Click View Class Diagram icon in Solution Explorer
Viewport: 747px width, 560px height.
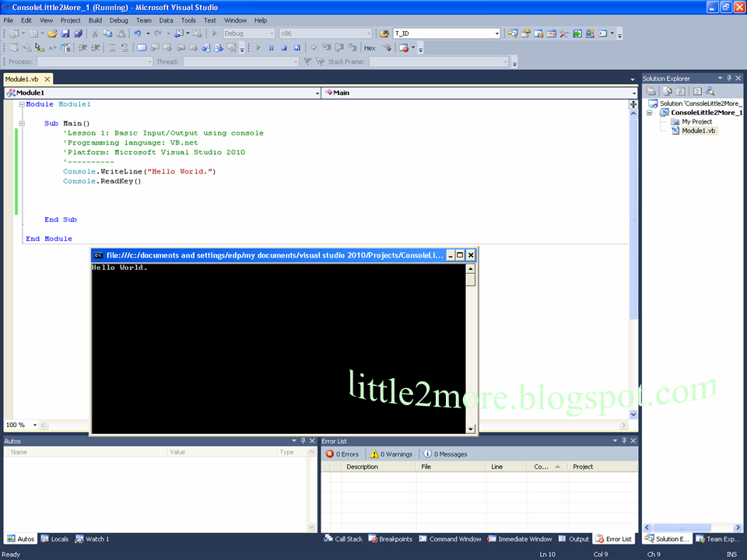pos(710,91)
